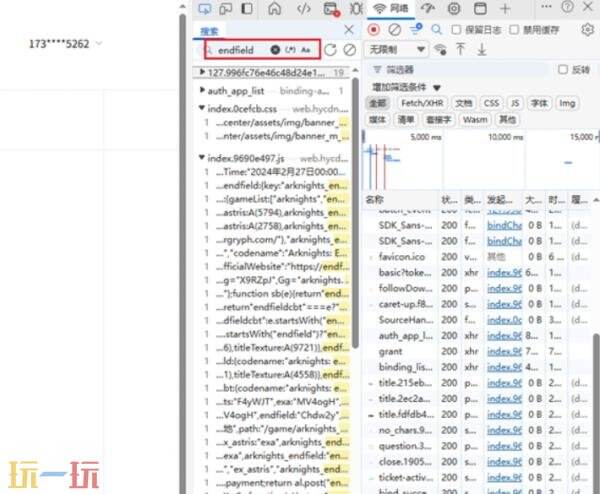The height and width of the screenshot is (494, 600).
Task: Clear the network log
Action: pos(394,29)
